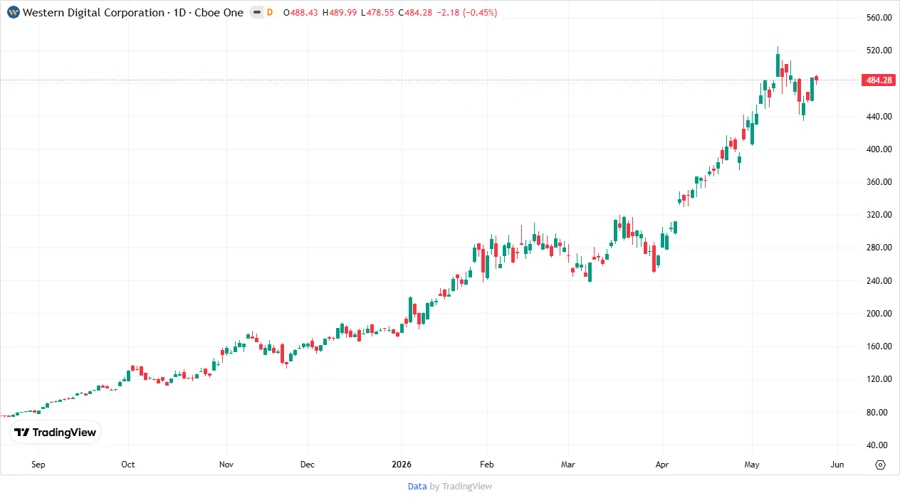Click the Dec label on time axis
900x498 pixels.
[x=307, y=464]
